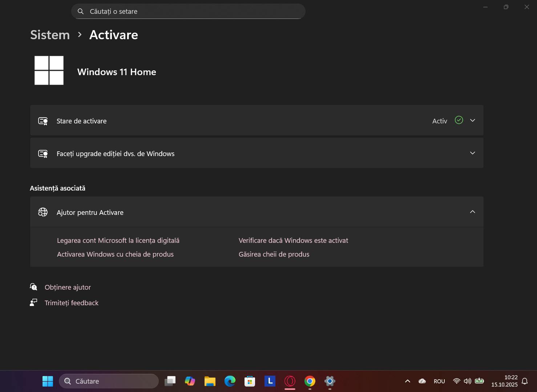Click the search magnifier icon in settings
This screenshot has height=392, width=537.
click(81, 11)
